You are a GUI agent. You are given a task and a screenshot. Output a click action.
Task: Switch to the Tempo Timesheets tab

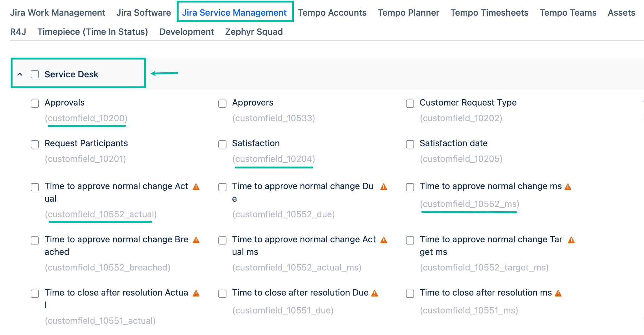coord(489,13)
